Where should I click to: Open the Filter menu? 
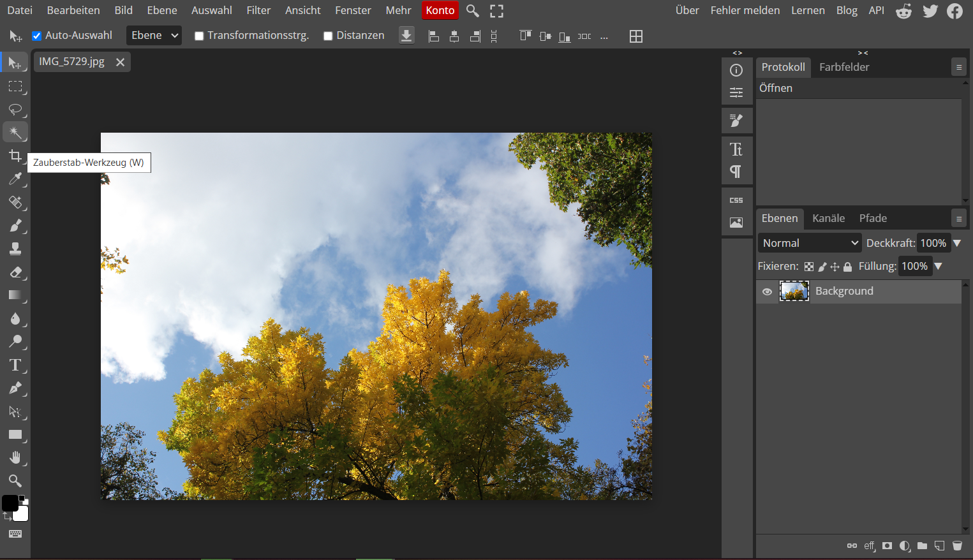pos(258,10)
